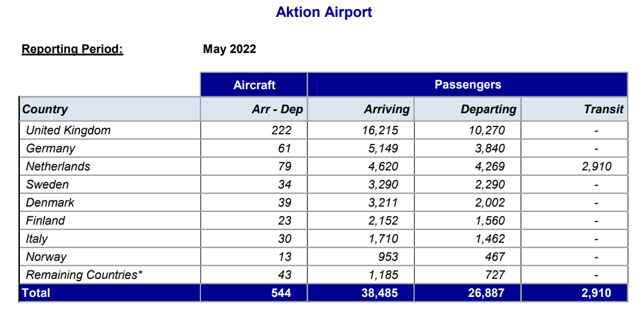644x318 pixels.
Task: Click the Aktion Airport title
Action: point(324,12)
